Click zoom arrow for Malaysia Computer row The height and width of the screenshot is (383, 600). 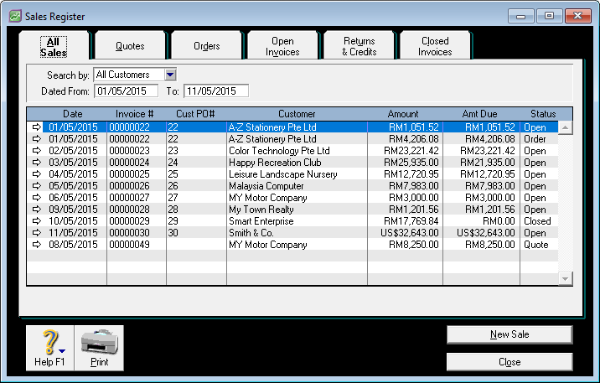36,186
